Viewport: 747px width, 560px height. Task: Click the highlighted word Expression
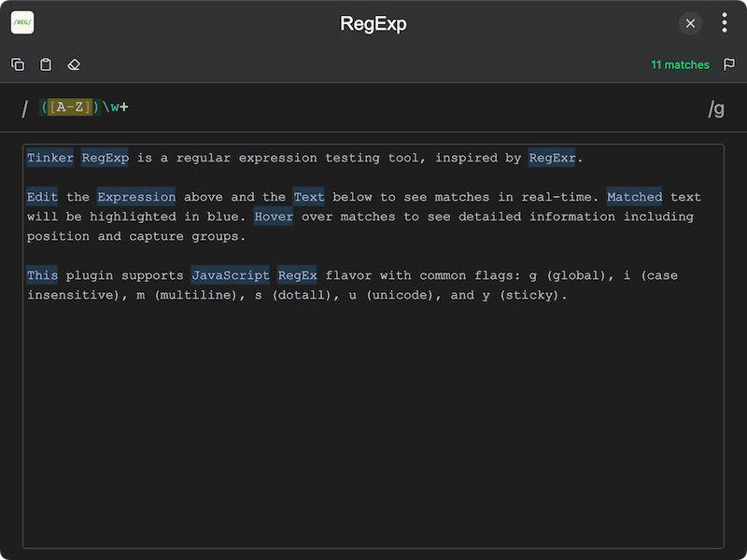coord(136,197)
